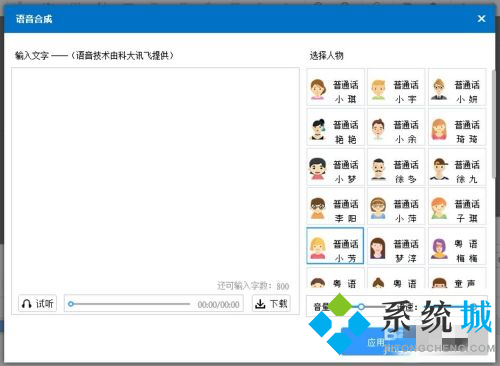The height and width of the screenshot is (366, 500).
Task: Close the 语音合成 dialog
Action: click(481, 19)
